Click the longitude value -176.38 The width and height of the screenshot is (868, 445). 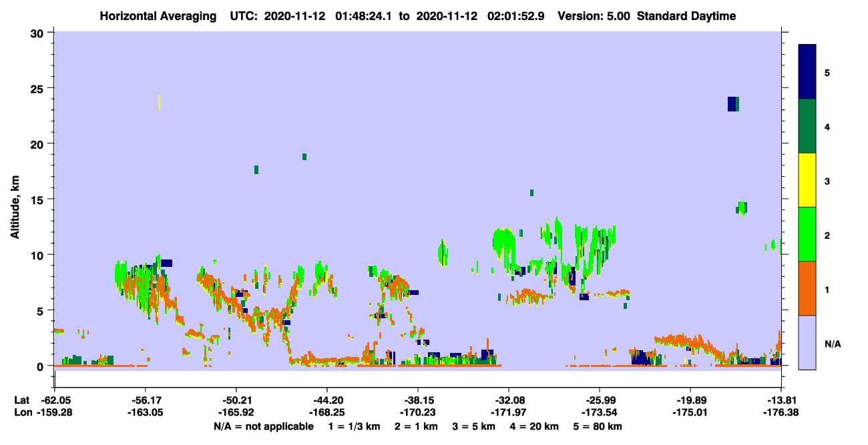(781, 412)
